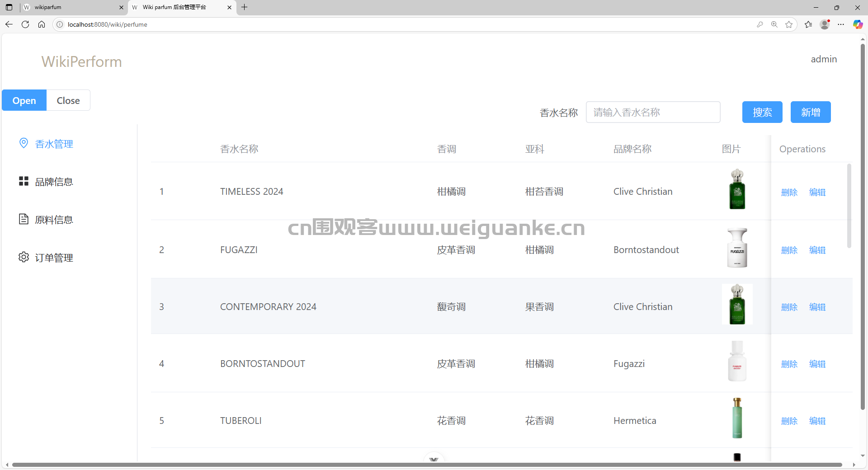Click the address bar URL
This screenshot has width=868, height=470.
[108, 24]
